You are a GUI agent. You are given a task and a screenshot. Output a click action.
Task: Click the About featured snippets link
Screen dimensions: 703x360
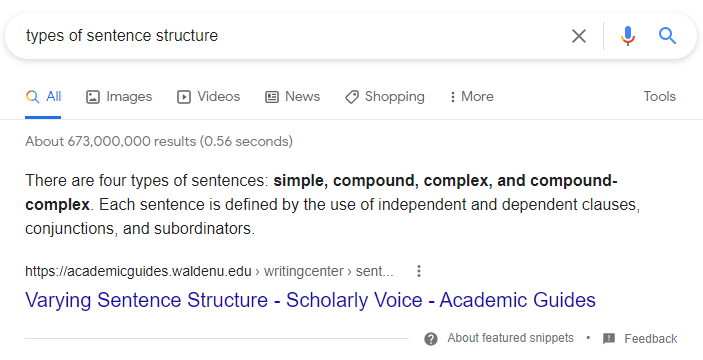coord(510,338)
